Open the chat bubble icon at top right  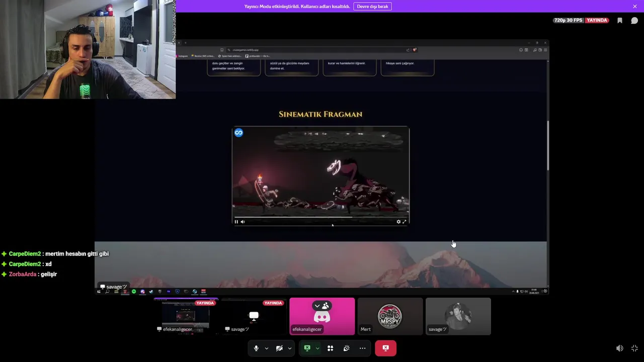[634, 21]
